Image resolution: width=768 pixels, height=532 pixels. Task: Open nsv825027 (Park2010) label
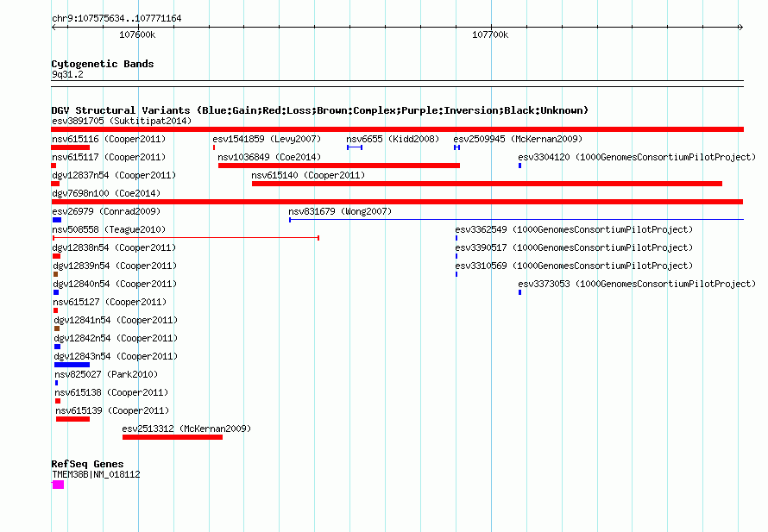(x=106, y=374)
